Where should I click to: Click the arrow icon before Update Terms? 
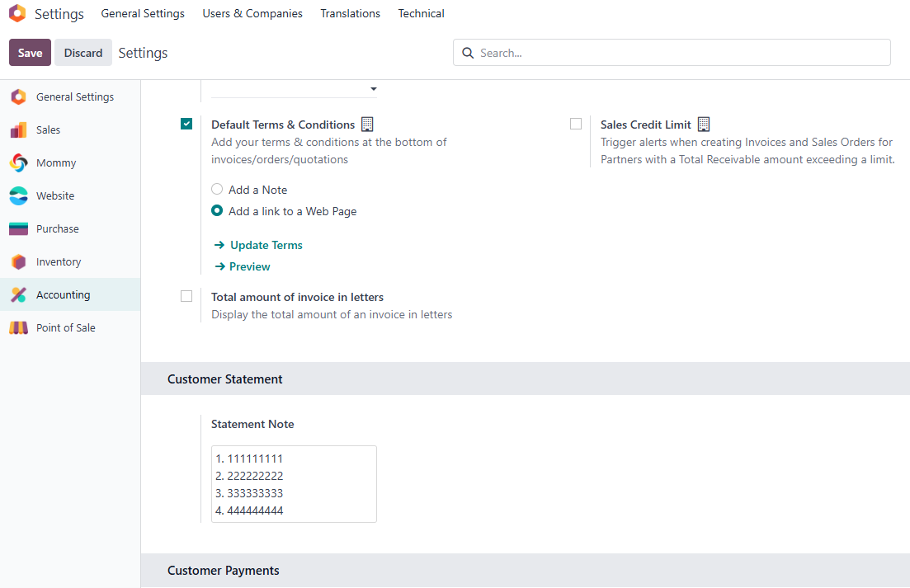click(x=219, y=245)
